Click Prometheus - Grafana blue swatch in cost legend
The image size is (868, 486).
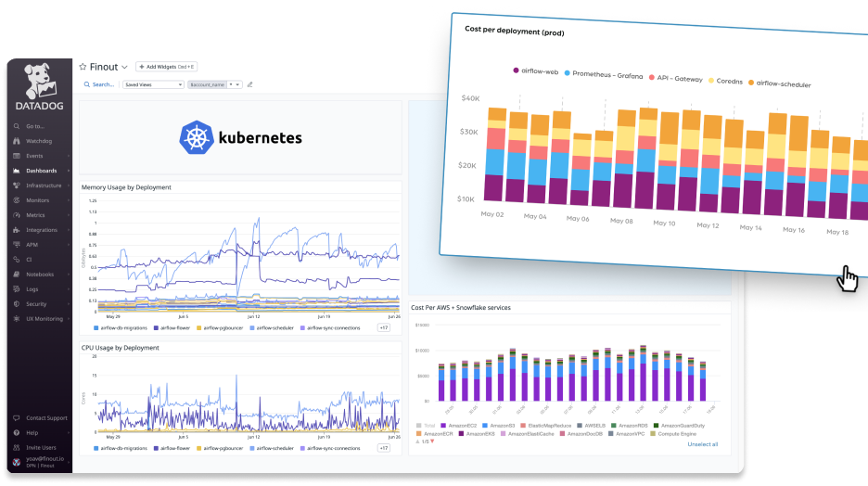(x=567, y=72)
